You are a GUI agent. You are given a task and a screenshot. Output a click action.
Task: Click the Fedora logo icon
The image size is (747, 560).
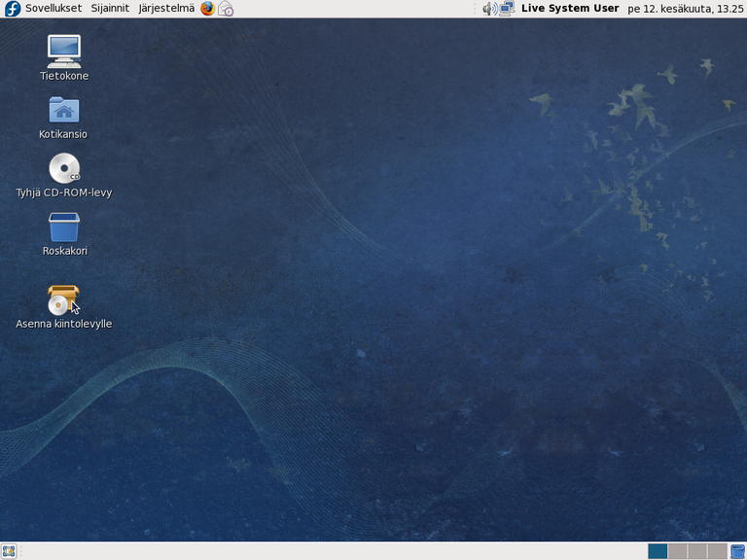12,9
